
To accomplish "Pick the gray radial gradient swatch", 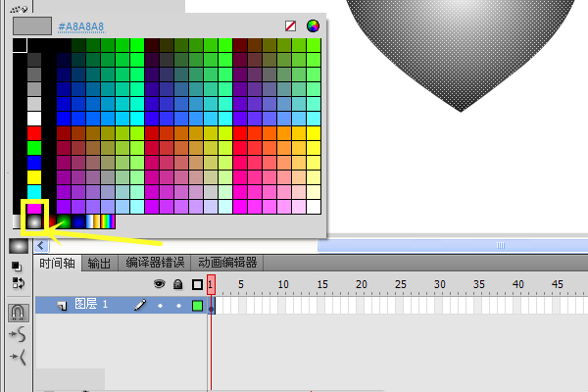I will (34, 221).
